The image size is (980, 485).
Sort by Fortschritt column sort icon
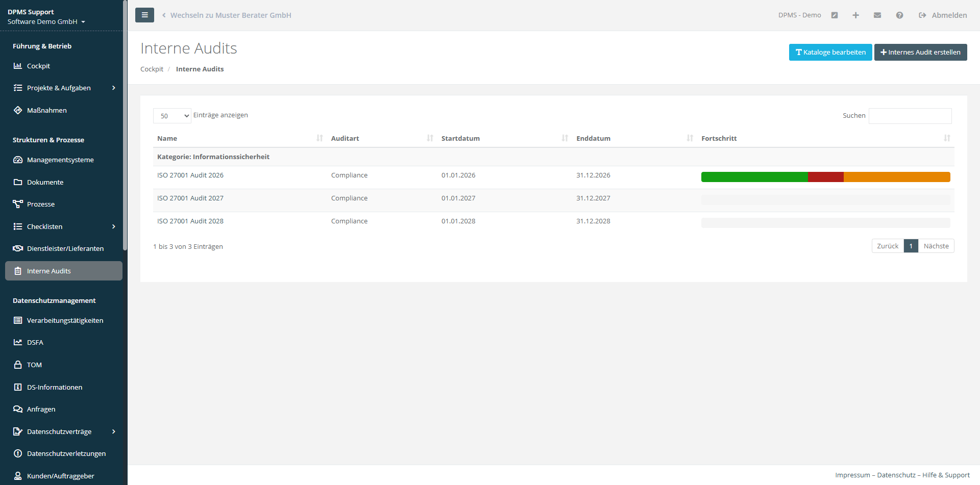tap(947, 138)
